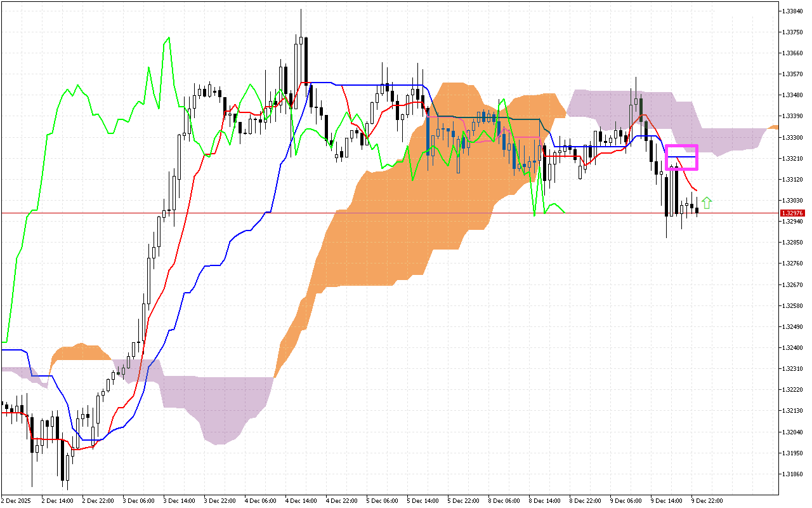The image size is (812, 508).
Task: Click the green up arrow buy signal
Action: (x=707, y=202)
